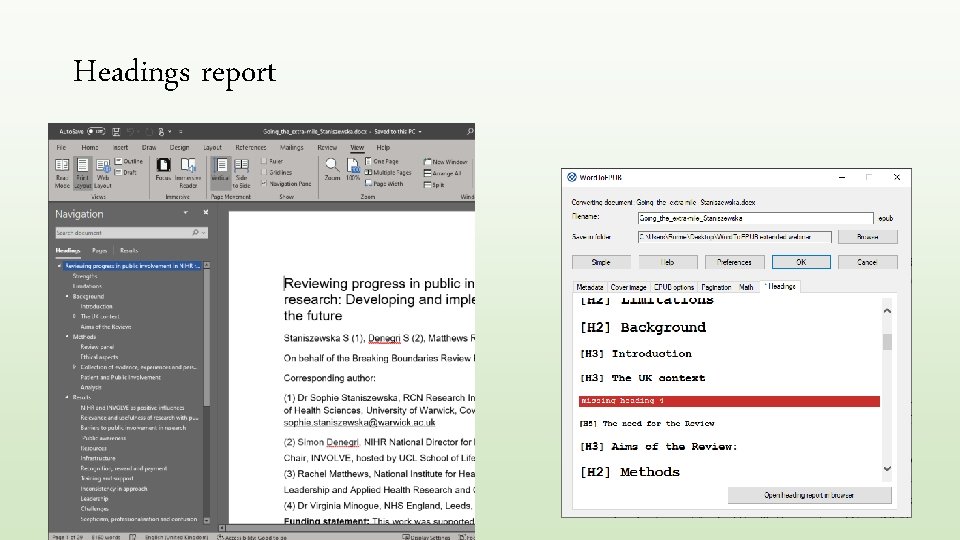Viewport: 960px width, 540px height.
Task: Open the File menu tab
Action: (x=61, y=148)
